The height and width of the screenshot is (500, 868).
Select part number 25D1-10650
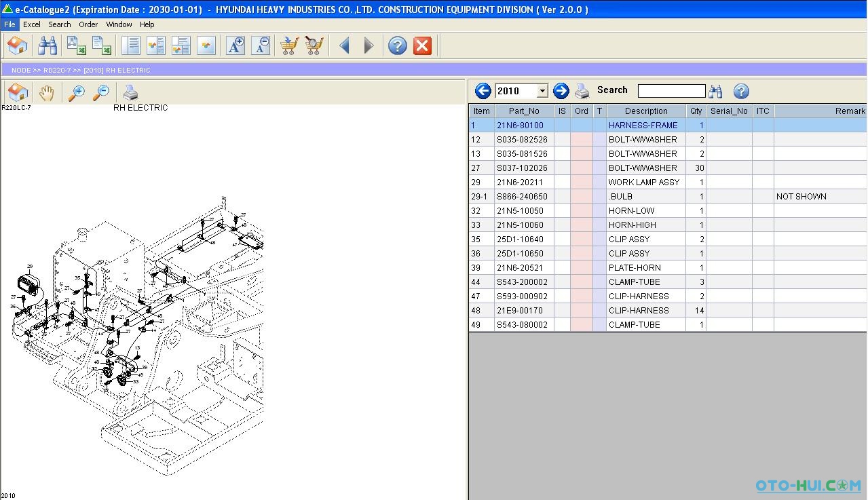pyautogui.click(x=524, y=254)
